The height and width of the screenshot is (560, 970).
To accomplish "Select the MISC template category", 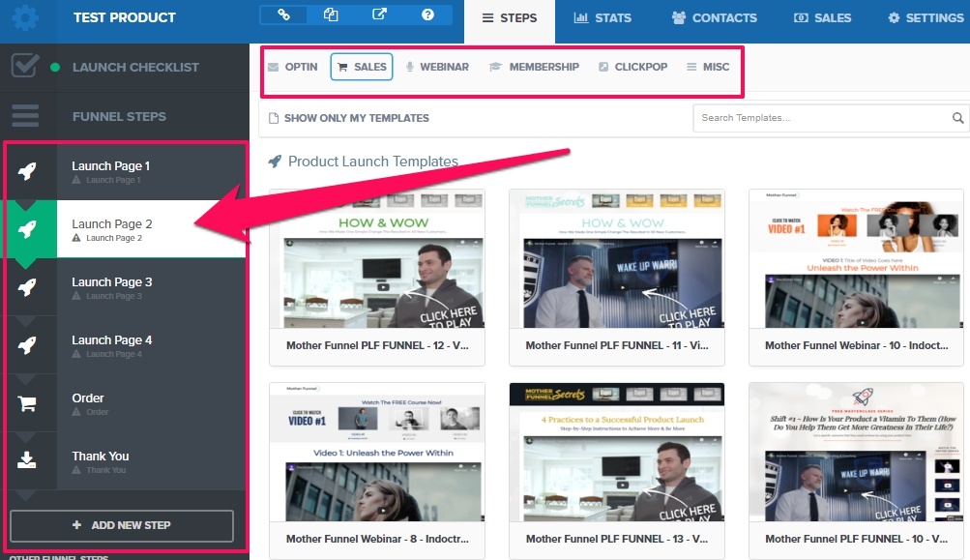I will [708, 67].
